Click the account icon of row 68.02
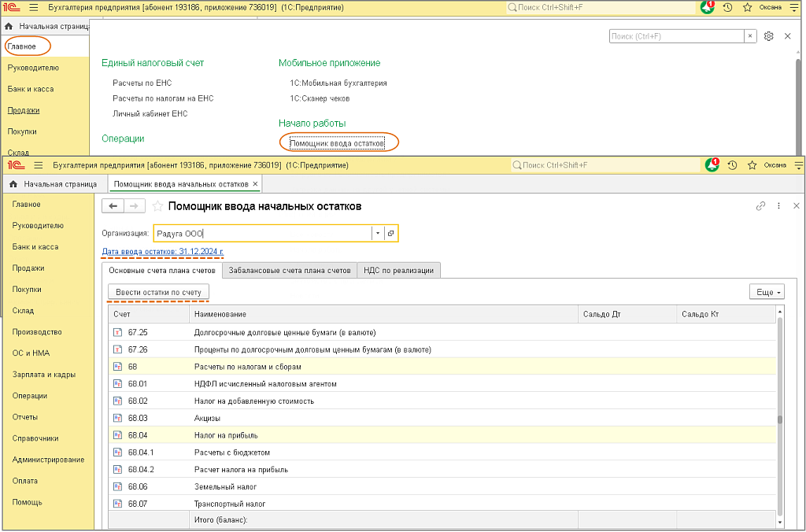Image resolution: width=806 pixels, height=532 pixels. coord(118,401)
